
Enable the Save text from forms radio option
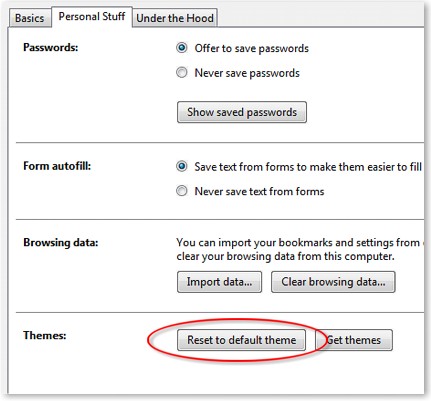[182, 166]
